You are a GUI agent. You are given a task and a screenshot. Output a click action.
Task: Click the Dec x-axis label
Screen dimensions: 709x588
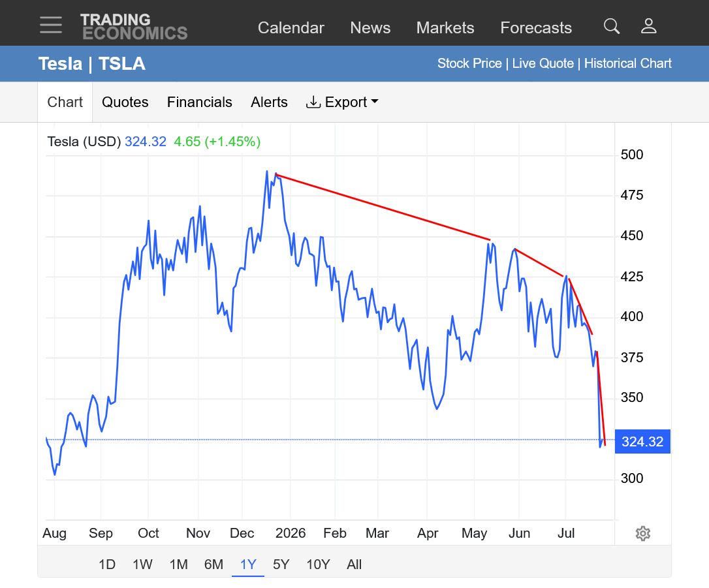(242, 533)
